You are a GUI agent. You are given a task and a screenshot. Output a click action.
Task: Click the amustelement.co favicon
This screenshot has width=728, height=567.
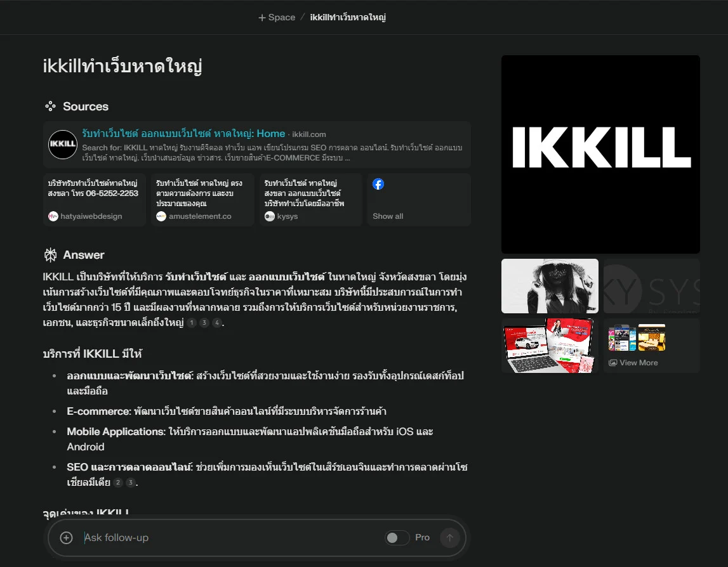pos(161,216)
